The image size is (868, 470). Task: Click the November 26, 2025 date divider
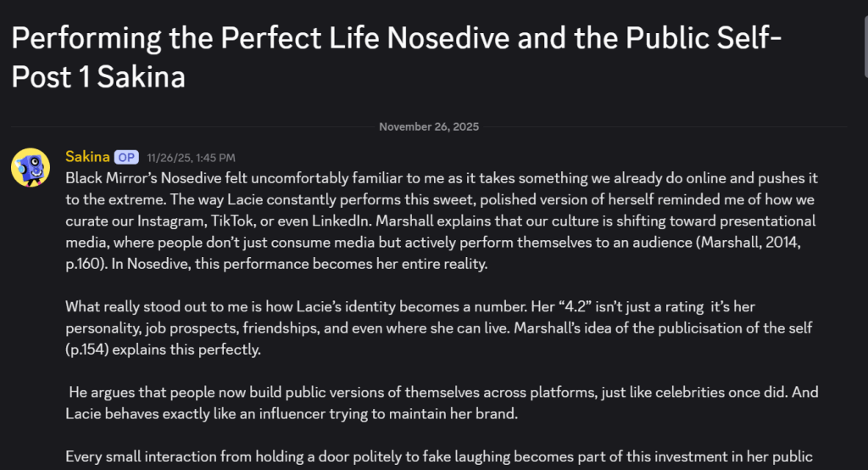pos(429,126)
